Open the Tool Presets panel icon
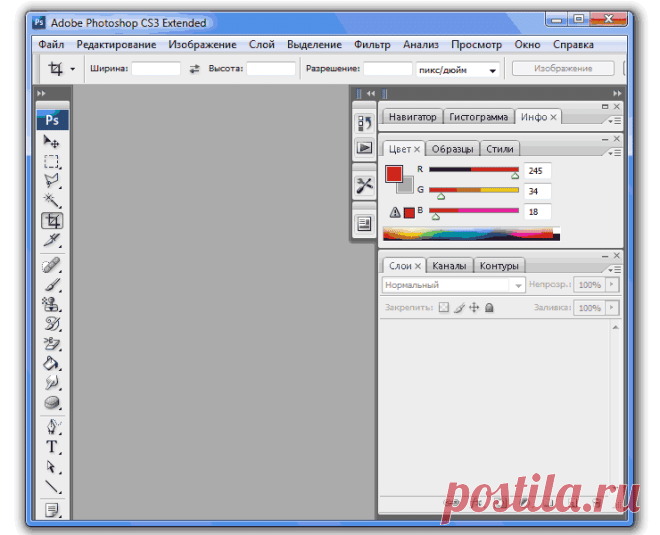The image size is (660, 535). [x=364, y=185]
